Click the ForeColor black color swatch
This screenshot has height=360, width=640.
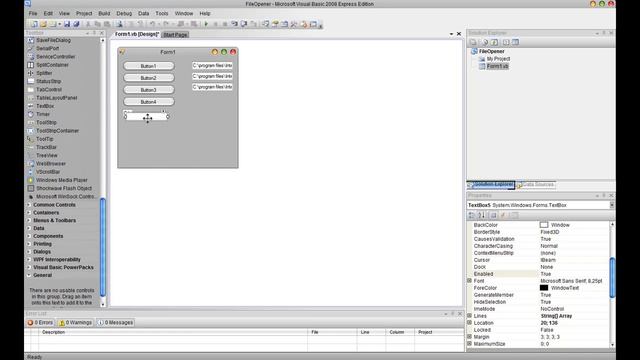pos(544,288)
